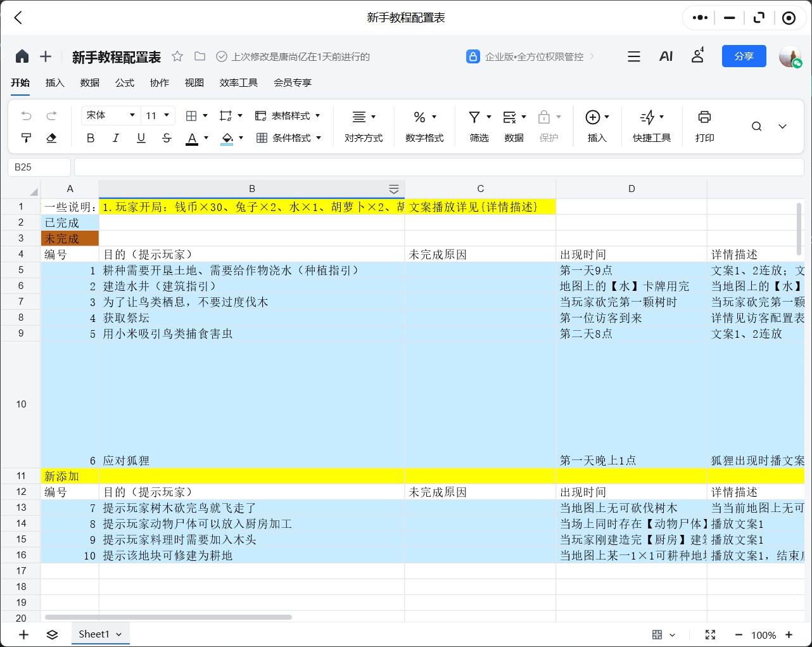Screen dimensions: 812x647
Task: Clear formatting with the eraser icon
Action: pyautogui.click(x=51, y=138)
